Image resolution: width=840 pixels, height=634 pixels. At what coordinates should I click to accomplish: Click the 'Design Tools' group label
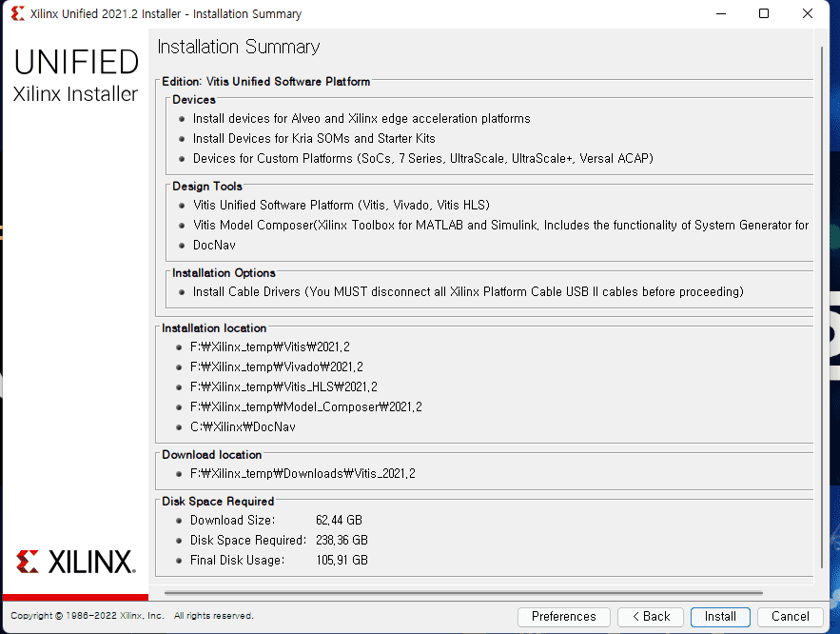pyautogui.click(x=207, y=187)
